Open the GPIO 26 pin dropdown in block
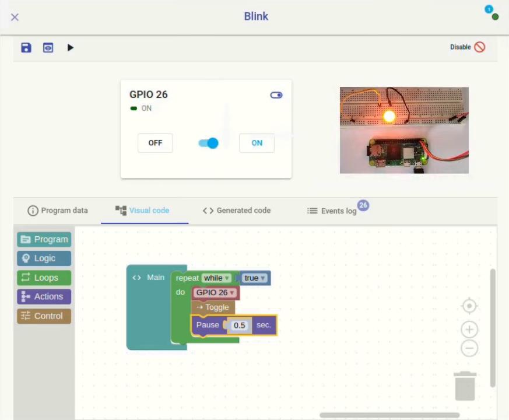The width and height of the screenshot is (509, 420). tap(215, 292)
